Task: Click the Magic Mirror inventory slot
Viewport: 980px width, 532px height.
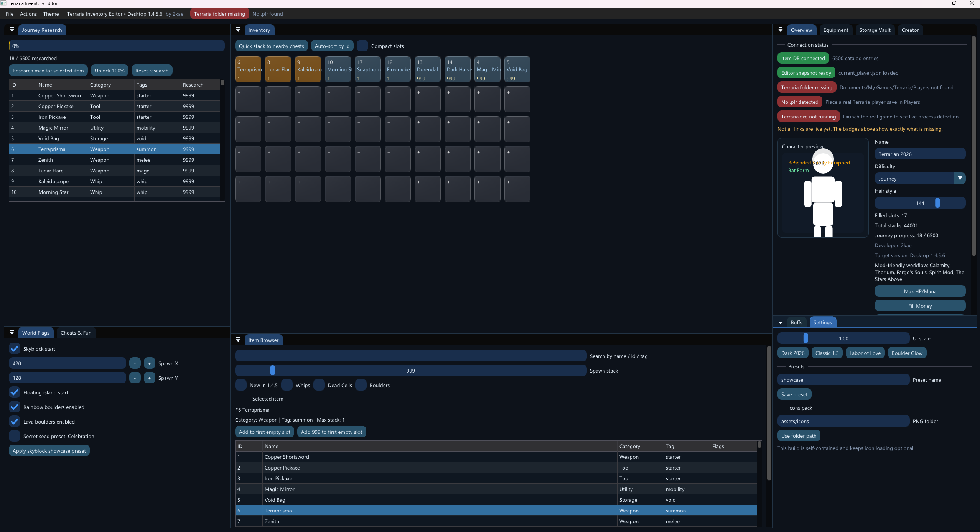Action: (x=487, y=69)
